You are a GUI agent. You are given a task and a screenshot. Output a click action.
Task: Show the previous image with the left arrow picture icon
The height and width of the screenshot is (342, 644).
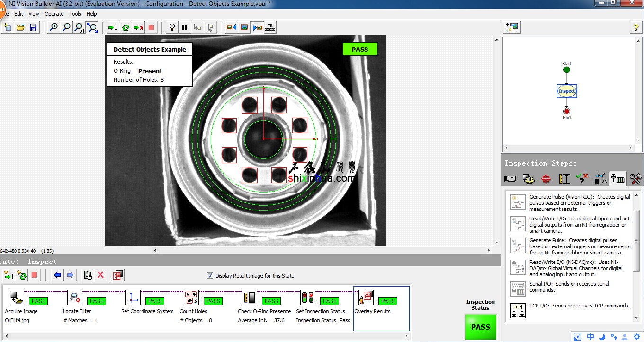coord(232,27)
